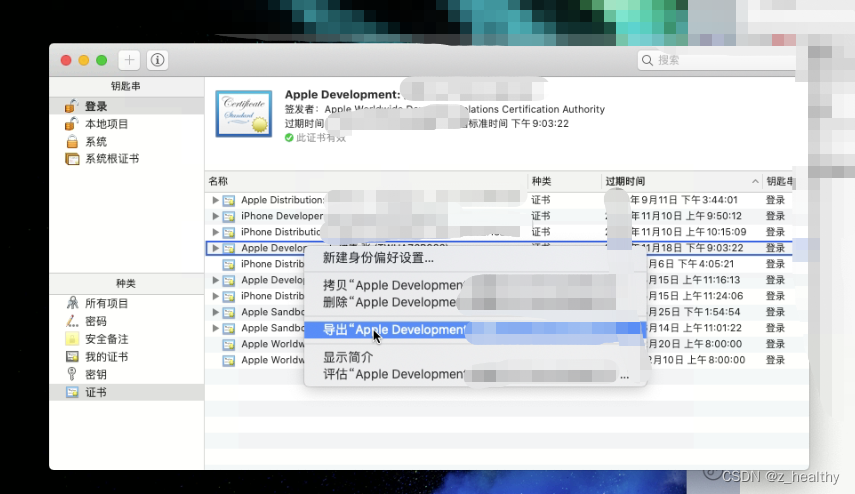
Task: Click the padlock icon beside 系统
Action: pos(72,142)
